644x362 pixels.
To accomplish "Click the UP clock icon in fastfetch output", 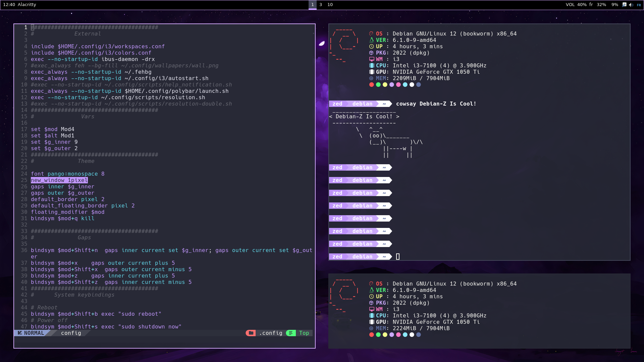I will pyautogui.click(x=371, y=46).
